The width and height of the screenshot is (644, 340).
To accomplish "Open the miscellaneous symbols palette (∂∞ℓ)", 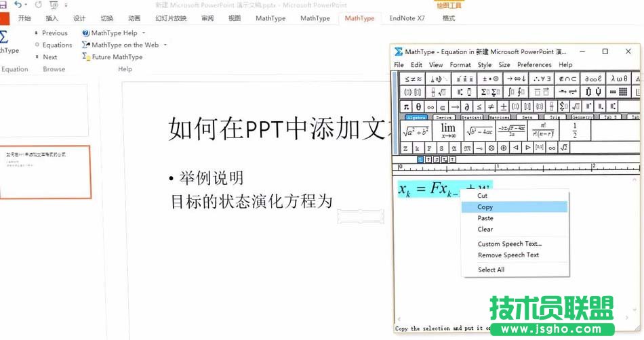I will pyautogui.click(x=593, y=79).
